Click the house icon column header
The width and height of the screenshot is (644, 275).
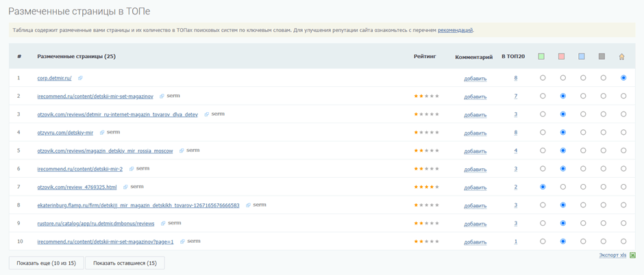click(622, 57)
